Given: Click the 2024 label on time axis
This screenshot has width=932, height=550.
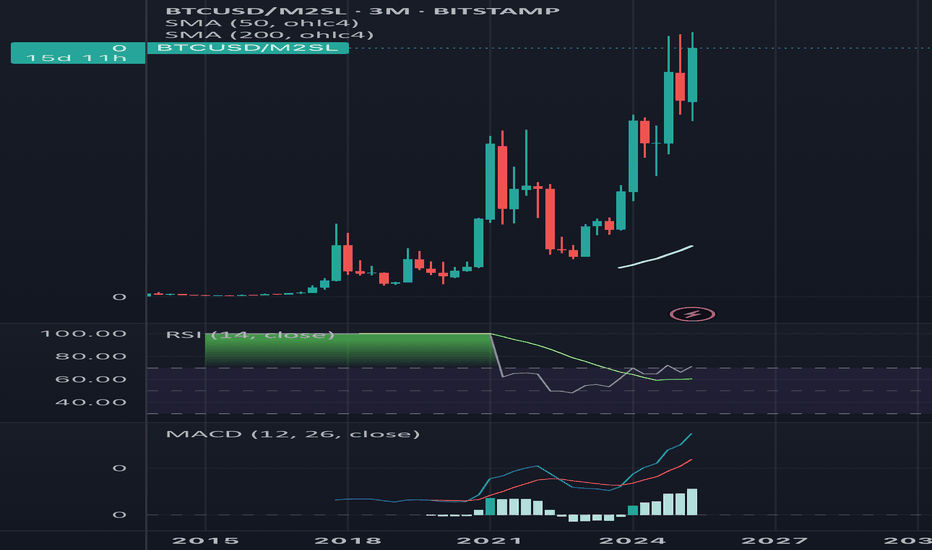Looking at the screenshot, I should (x=632, y=540).
